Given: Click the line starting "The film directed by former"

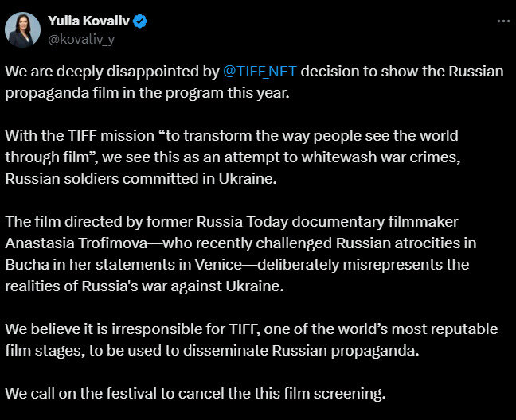Looking at the screenshot, I should point(232,221).
